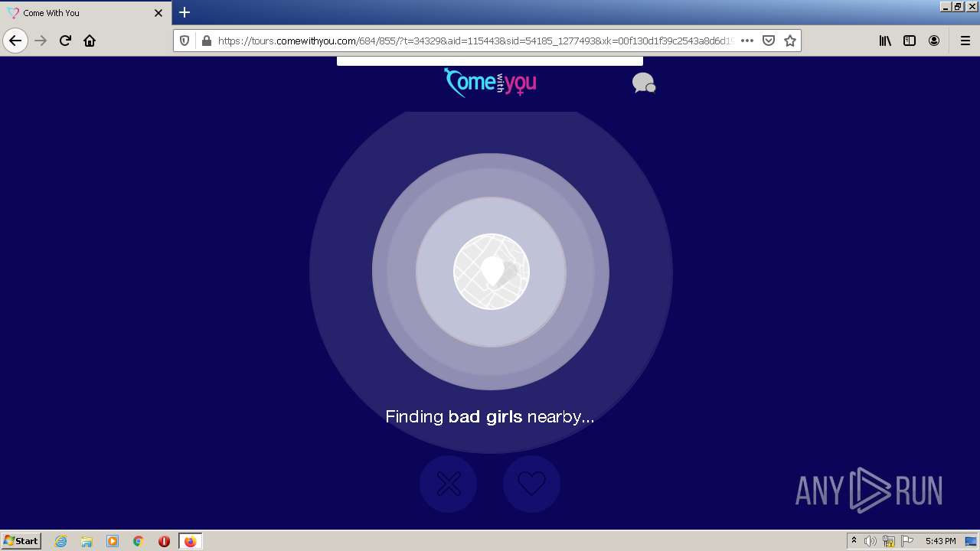Open File Explorer from taskbar
The height and width of the screenshot is (551, 980).
click(x=87, y=541)
